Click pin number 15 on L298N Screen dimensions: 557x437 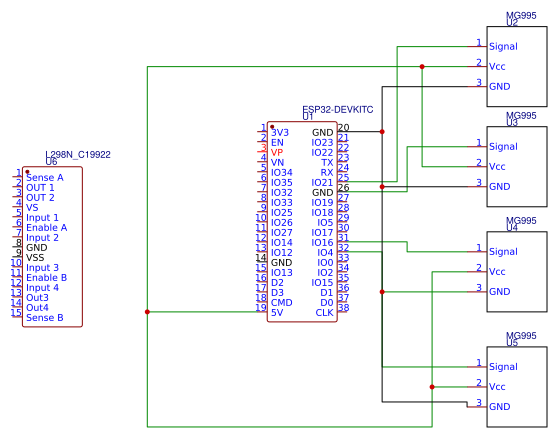[16, 313]
